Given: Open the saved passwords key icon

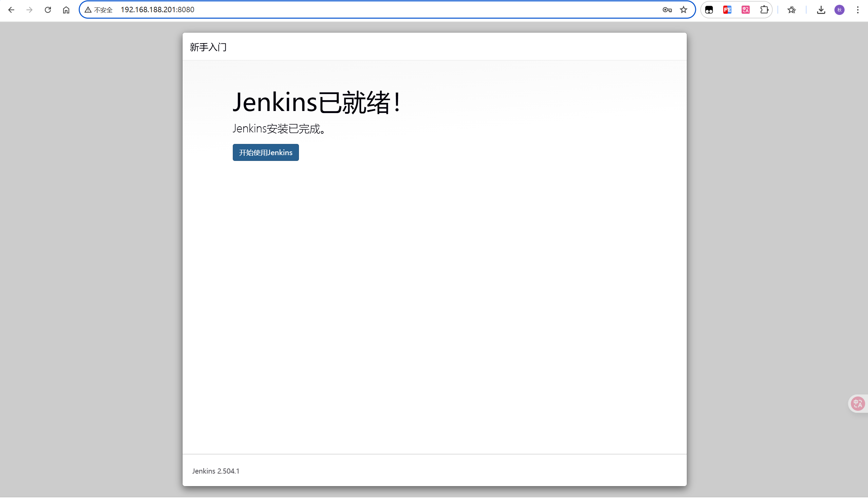Looking at the screenshot, I should click(x=667, y=10).
